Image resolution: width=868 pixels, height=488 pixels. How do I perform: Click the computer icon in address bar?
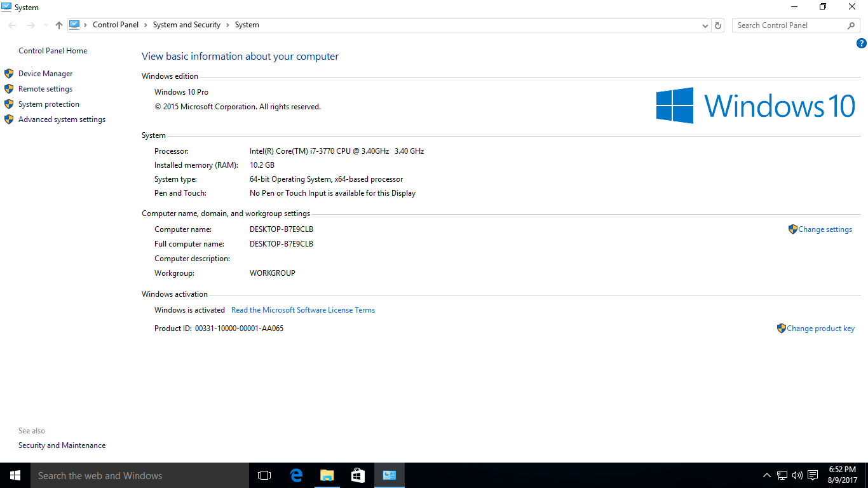[74, 25]
